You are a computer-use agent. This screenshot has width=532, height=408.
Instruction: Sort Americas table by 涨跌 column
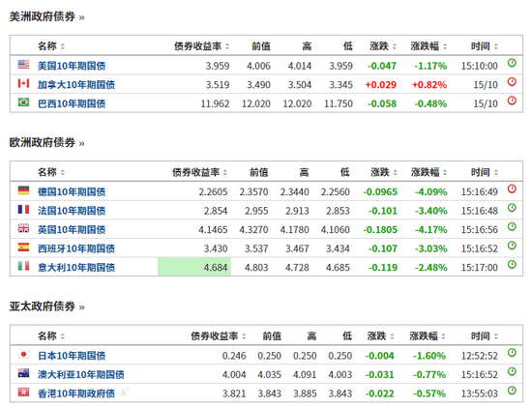pyautogui.click(x=383, y=46)
